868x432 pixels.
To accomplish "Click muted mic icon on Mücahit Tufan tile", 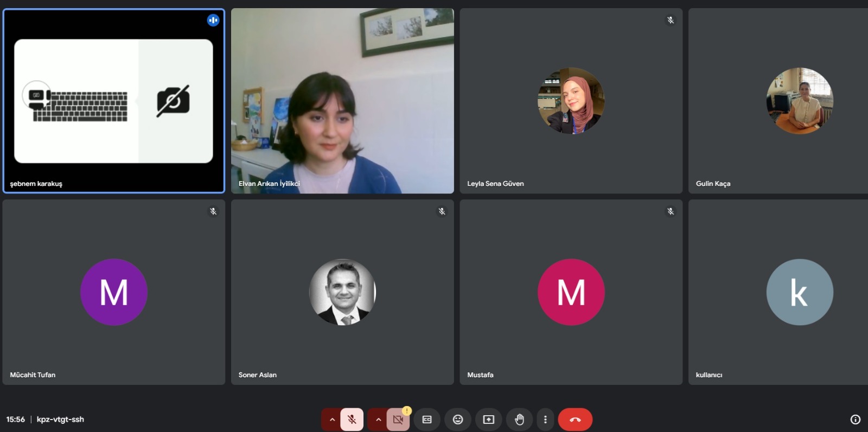I will tap(213, 211).
